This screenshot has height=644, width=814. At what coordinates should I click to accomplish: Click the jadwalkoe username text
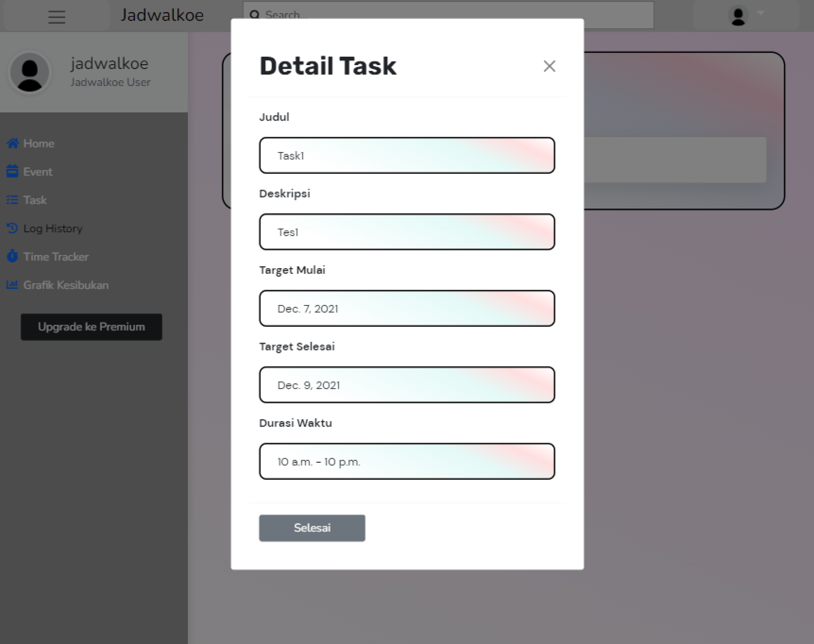click(109, 63)
